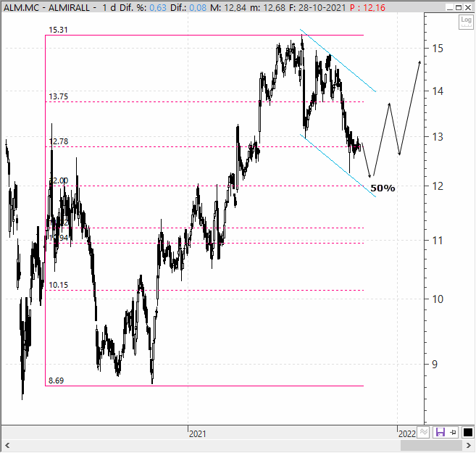Click price axis value 11
Viewport: 476px width, 453px height.
(438, 241)
